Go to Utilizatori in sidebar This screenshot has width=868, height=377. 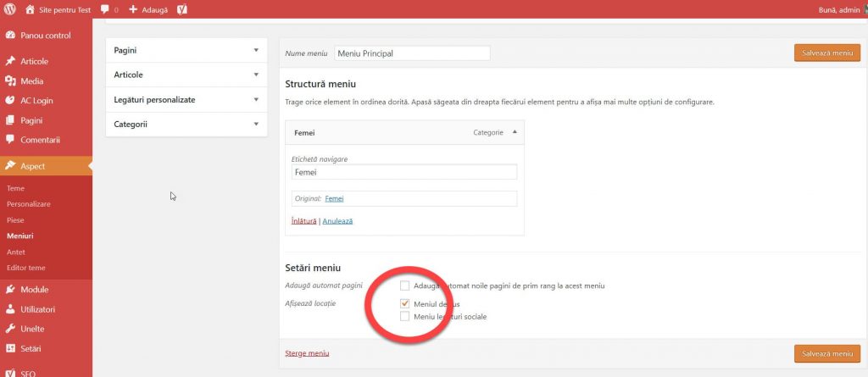point(37,309)
